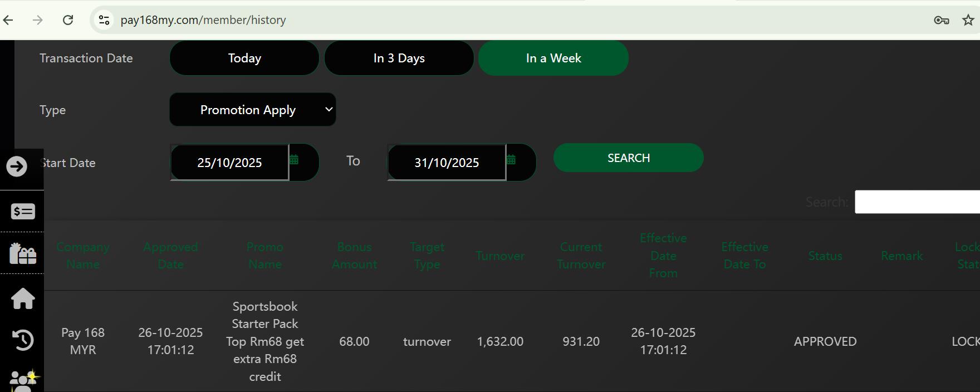Click the browser back arrow
980x392 pixels.
pos(8,20)
